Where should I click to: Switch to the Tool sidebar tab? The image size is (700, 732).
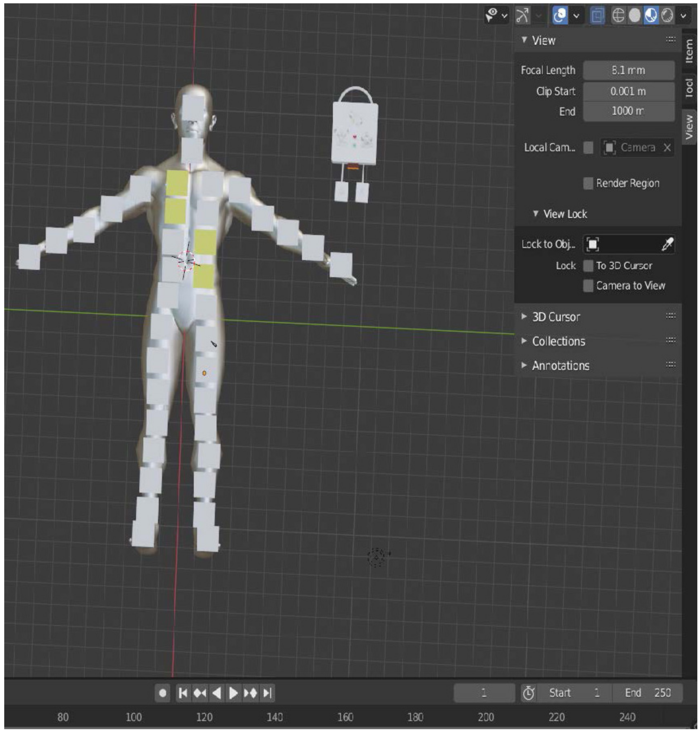click(x=689, y=88)
